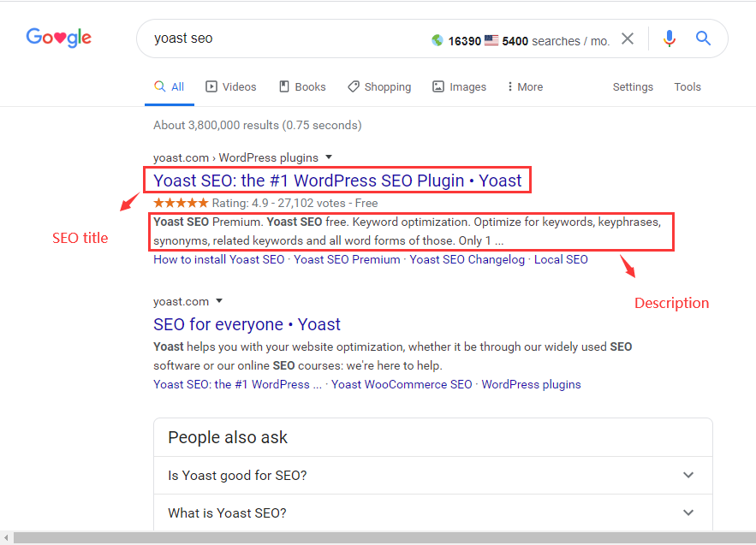Image resolution: width=756 pixels, height=545 pixels.
Task: Open Yoast SEO: the #1 WordPress ... sitelink
Action: 237,384
